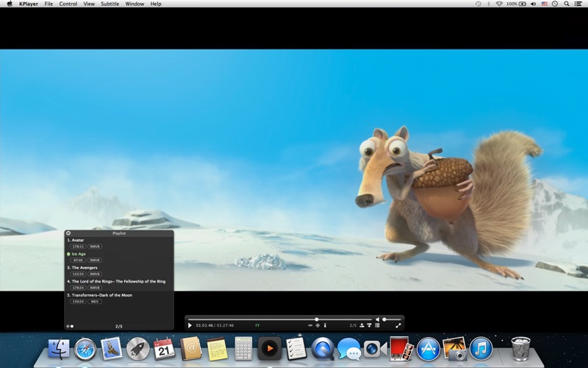The image size is (588, 368).
Task: Open the Subtitle menu
Action: click(x=110, y=4)
